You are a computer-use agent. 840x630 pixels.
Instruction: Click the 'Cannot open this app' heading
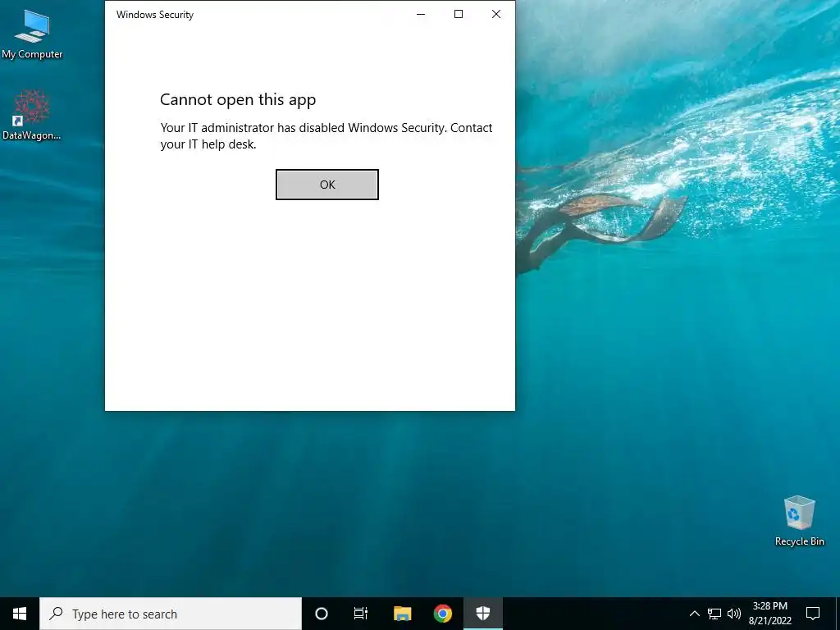click(238, 100)
